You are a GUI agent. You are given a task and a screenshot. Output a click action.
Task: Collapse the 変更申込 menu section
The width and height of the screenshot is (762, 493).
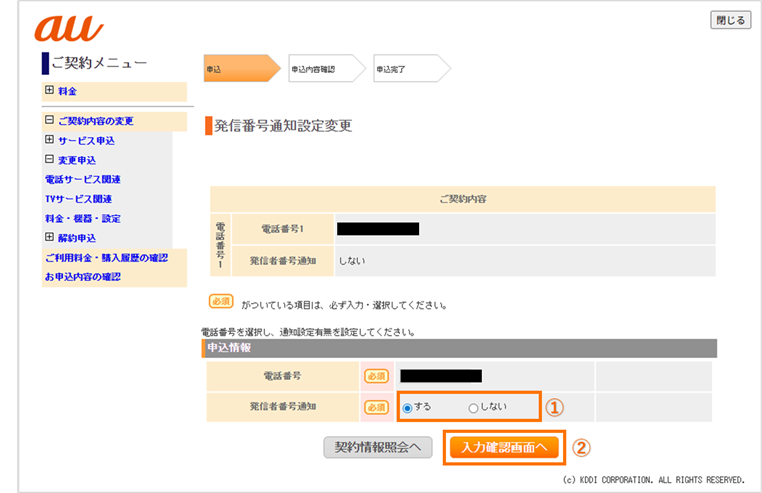(49, 160)
